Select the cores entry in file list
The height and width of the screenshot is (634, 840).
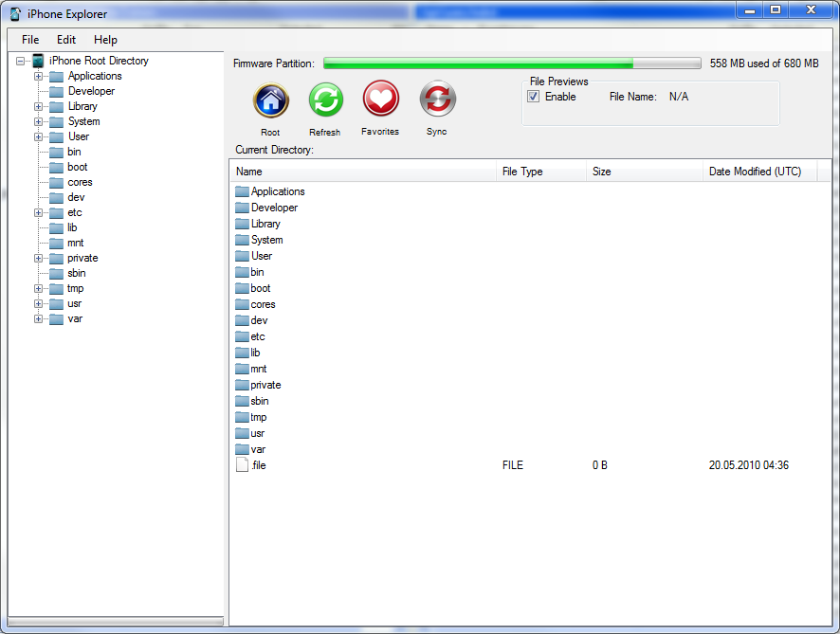click(x=263, y=304)
